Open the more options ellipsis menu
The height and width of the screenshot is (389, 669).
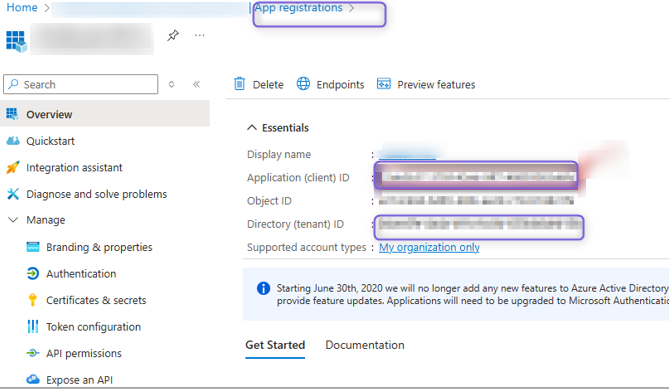[x=199, y=35]
